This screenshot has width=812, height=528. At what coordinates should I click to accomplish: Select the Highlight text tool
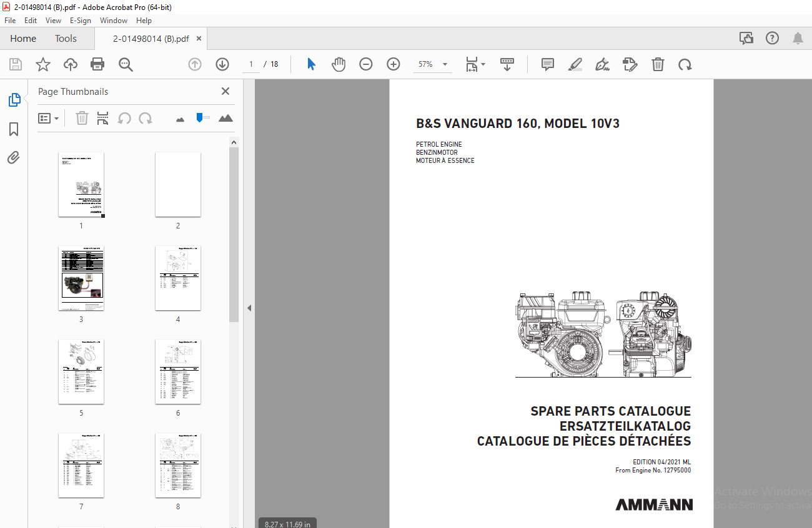point(575,64)
